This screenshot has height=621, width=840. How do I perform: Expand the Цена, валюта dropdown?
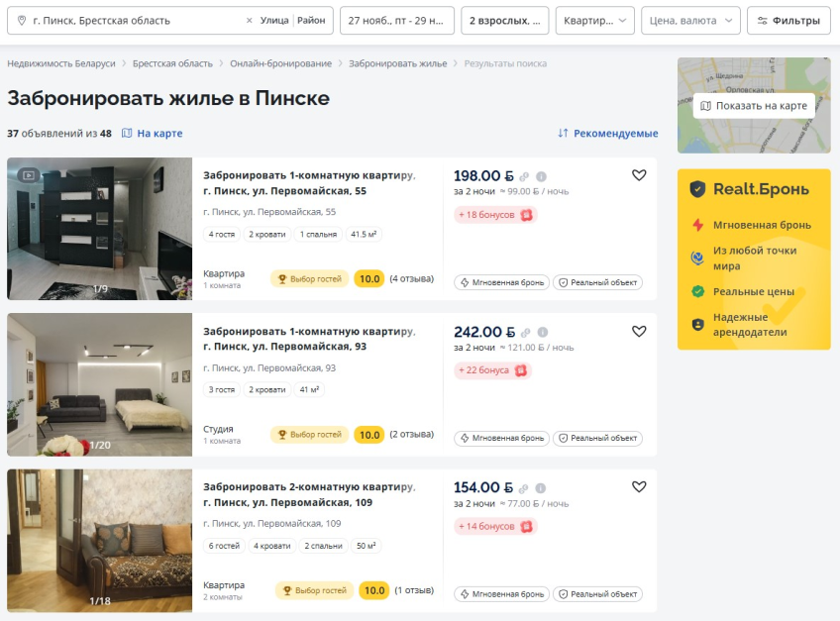pyautogui.click(x=690, y=21)
